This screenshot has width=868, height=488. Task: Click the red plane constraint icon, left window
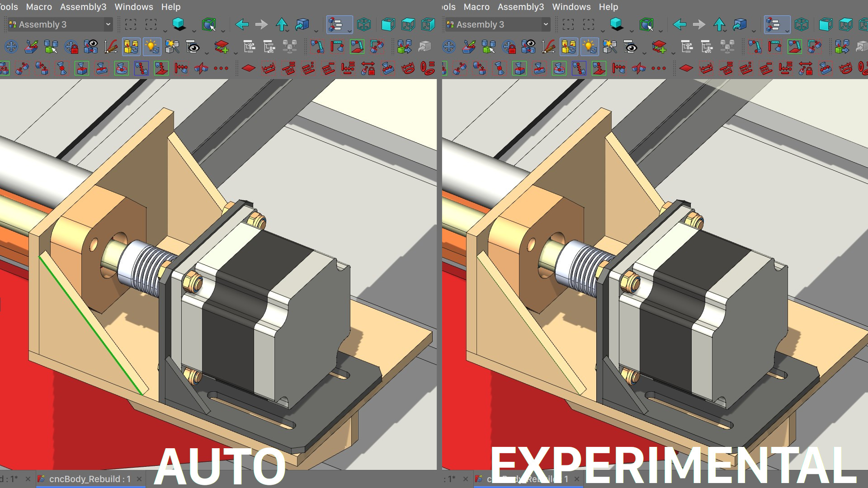click(x=249, y=69)
